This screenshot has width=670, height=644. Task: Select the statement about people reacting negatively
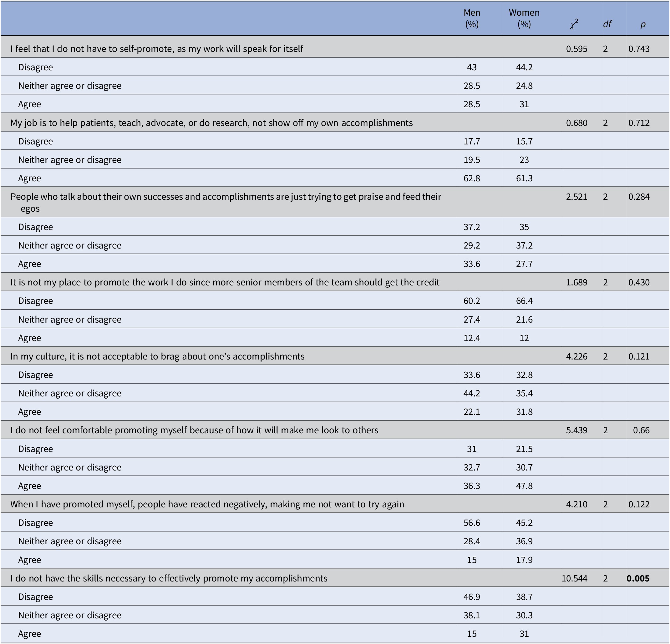pos(207,505)
